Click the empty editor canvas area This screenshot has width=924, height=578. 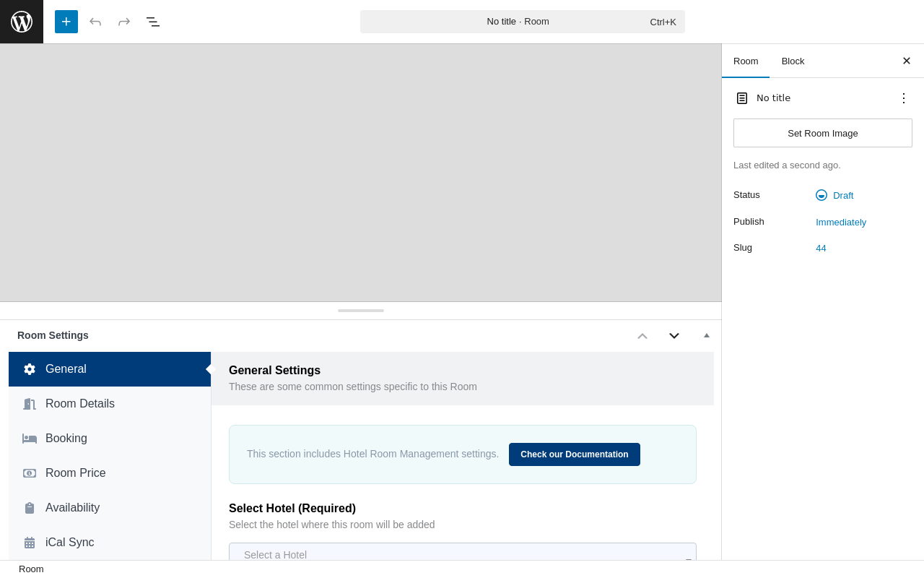[x=360, y=173]
